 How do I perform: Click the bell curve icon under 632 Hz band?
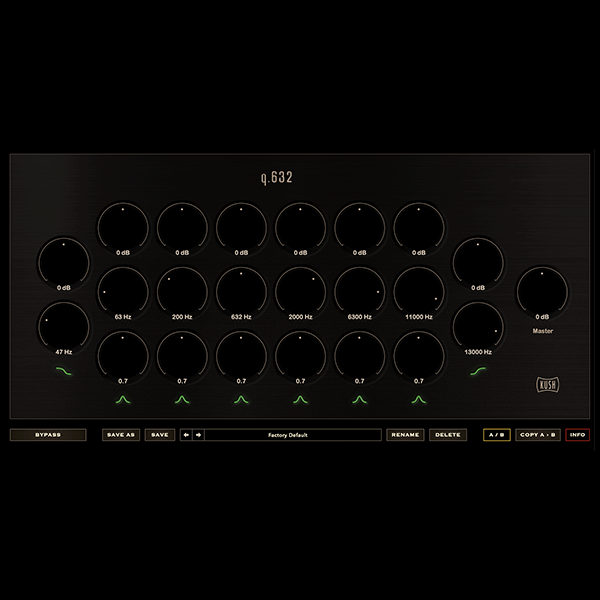click(x=241, y=400)
